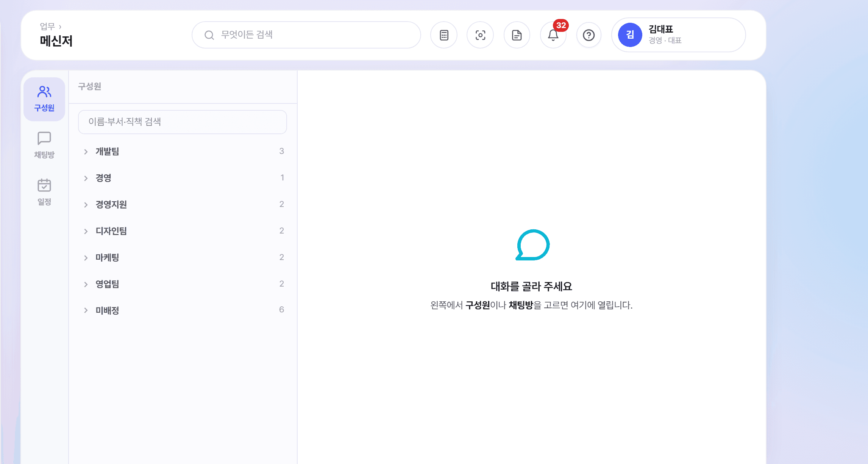This screenshot has width=868, height=464.
Task: Expand the 경영 group chevron
Action: (x=86, y=178)
